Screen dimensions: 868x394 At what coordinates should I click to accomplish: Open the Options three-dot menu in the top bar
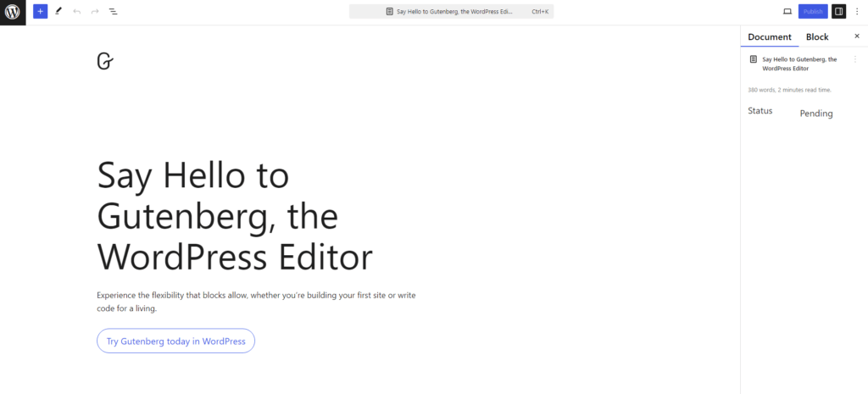[x=857, y=12]
